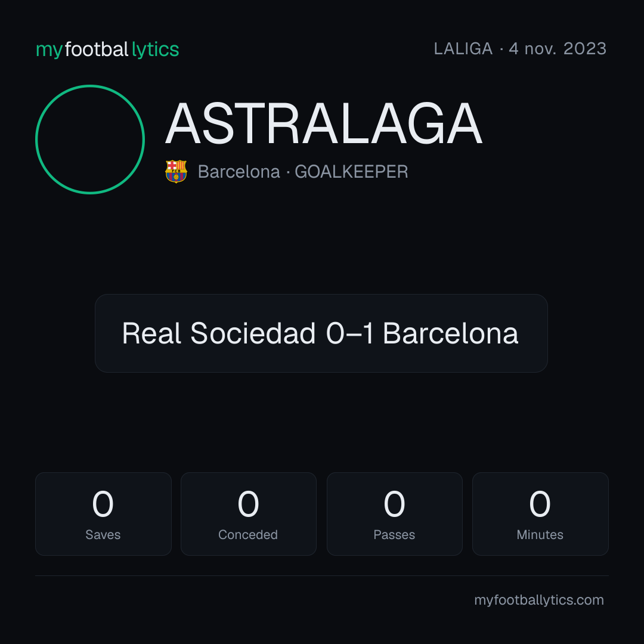644x644 pixels.
Task: Click the zero value above Passes
Action: pos(394,504)
